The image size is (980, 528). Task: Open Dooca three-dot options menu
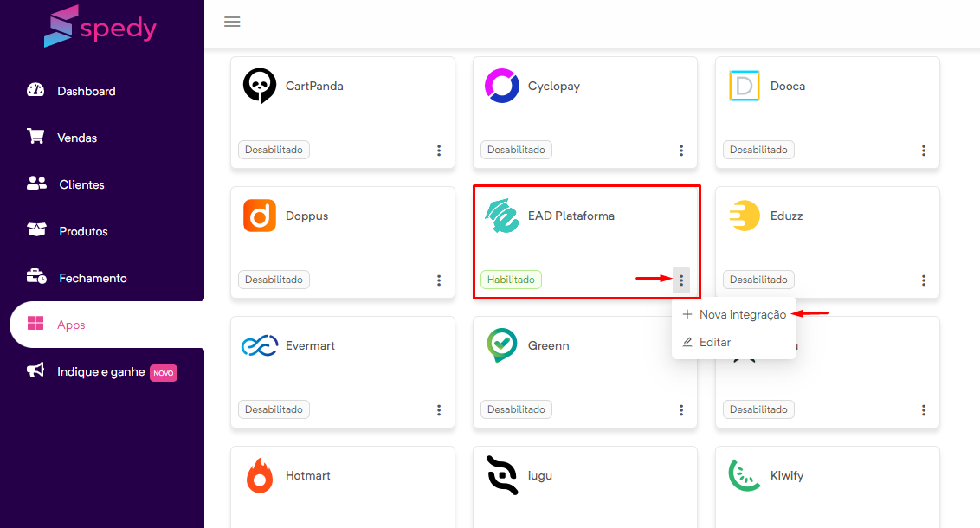click(x=924, y=151)
